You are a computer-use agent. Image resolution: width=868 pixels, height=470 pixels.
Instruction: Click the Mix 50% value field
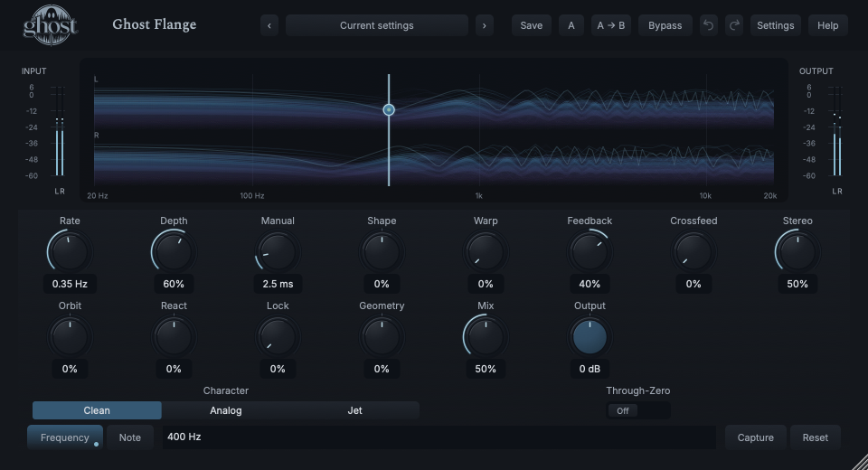486,369
